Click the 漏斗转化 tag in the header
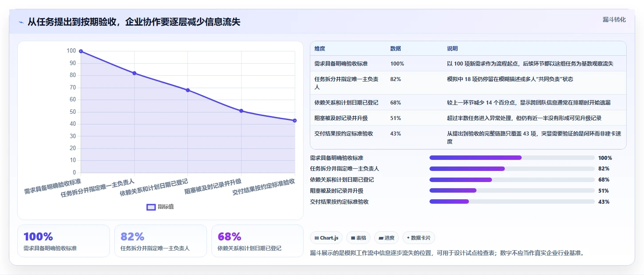The height and width of the screenshot is (275, 644). (614, 19)
